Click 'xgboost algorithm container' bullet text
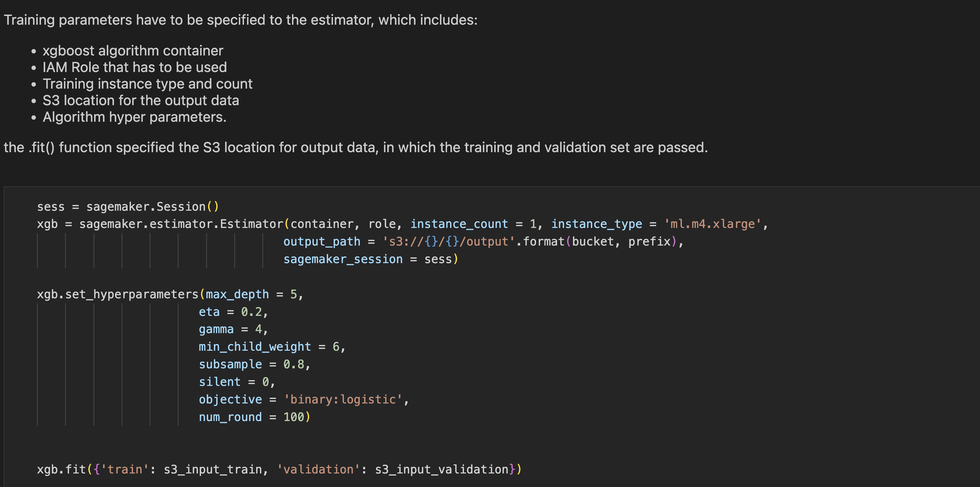The width and height of the screenshot is (980, 487). 133,51
